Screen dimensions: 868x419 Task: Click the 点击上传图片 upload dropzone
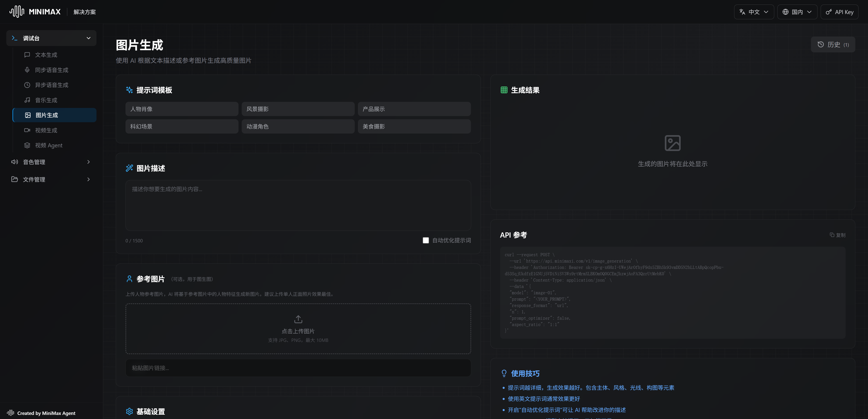[x=298, y=328]
